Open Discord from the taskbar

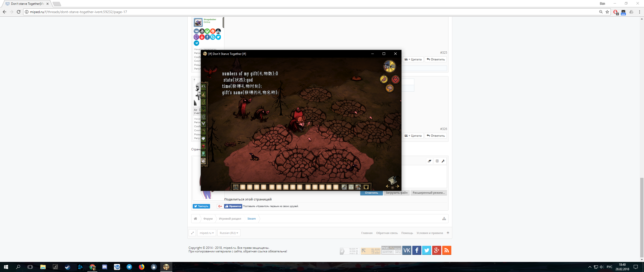click(105, 267)
